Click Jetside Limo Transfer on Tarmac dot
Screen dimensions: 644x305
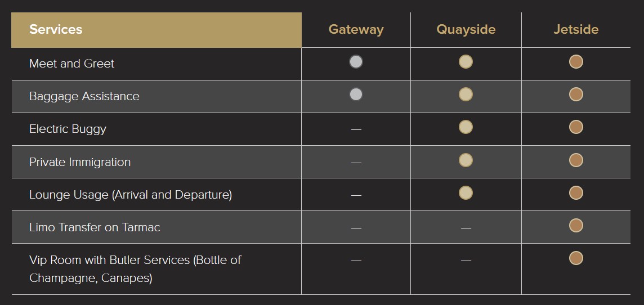pos(576,225)
